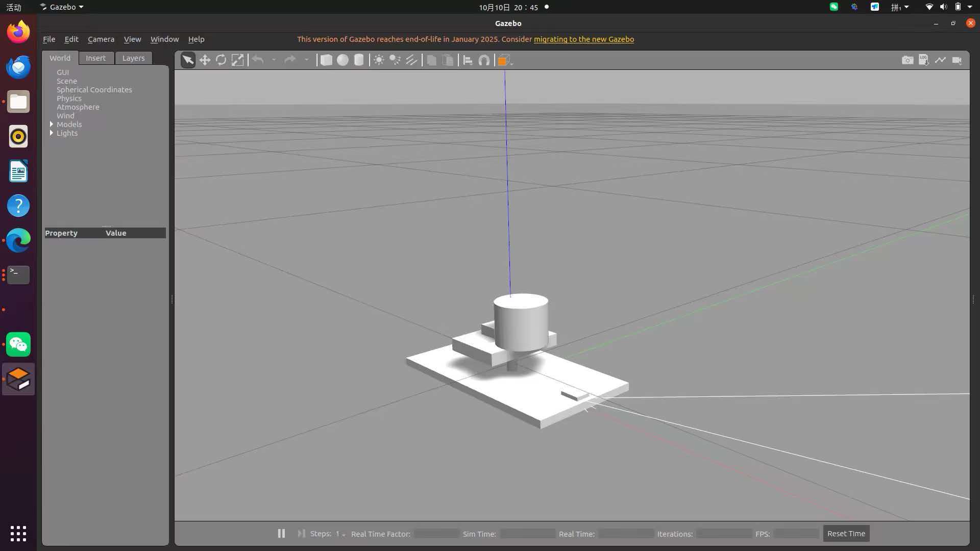Click the copy icon in toolbar
Image resolution: width=980 pixels, height=551 pixels.
[x=431, y=60]
